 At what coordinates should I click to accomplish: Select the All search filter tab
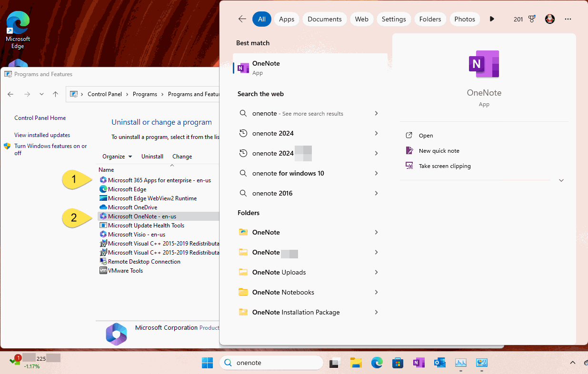[x=262, y=19]
